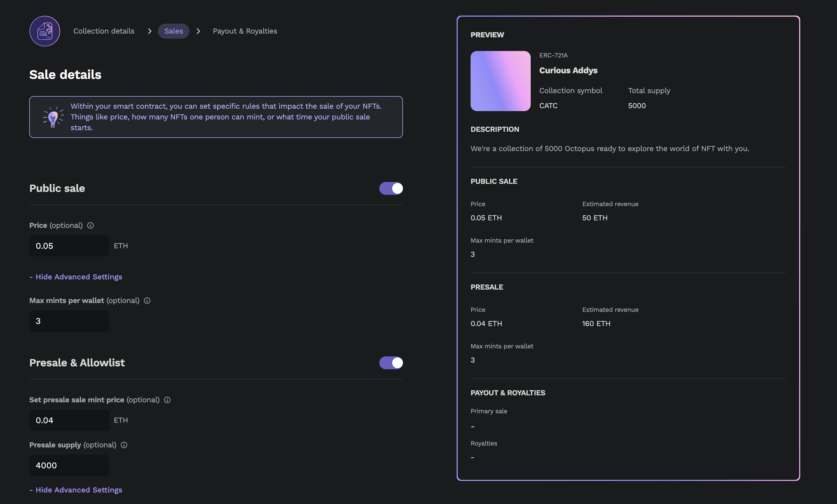The width and height of the screenshot is (837, 504).
Task: Click the smart contract logo icon
Action: coord(45,31)
